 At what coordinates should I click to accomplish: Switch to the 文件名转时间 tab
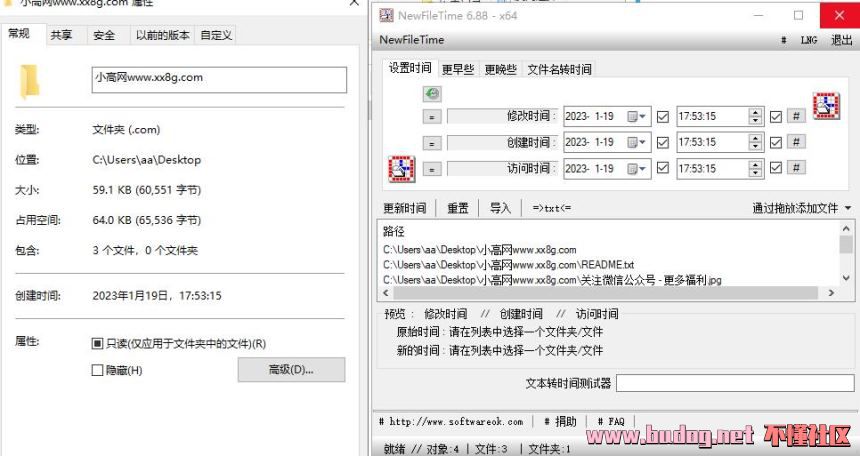click(559, 69)
